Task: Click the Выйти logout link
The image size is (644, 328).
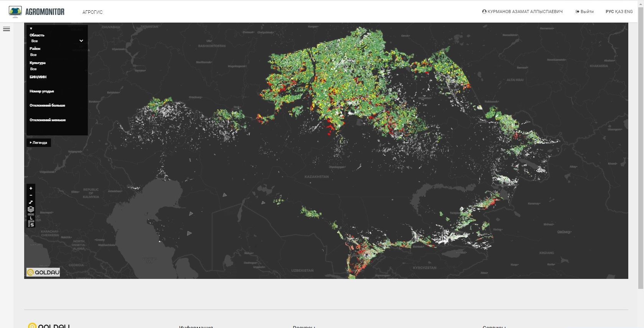Action: (x=584, y=12)
